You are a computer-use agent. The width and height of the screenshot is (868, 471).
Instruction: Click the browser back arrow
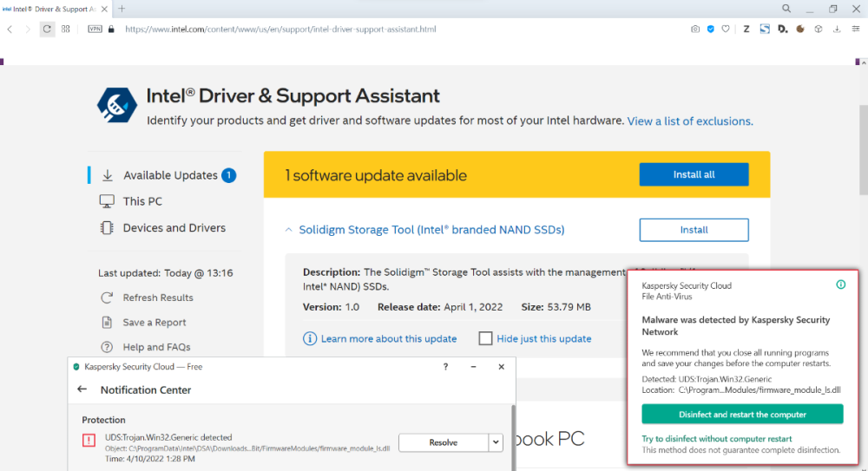point(10,29)
